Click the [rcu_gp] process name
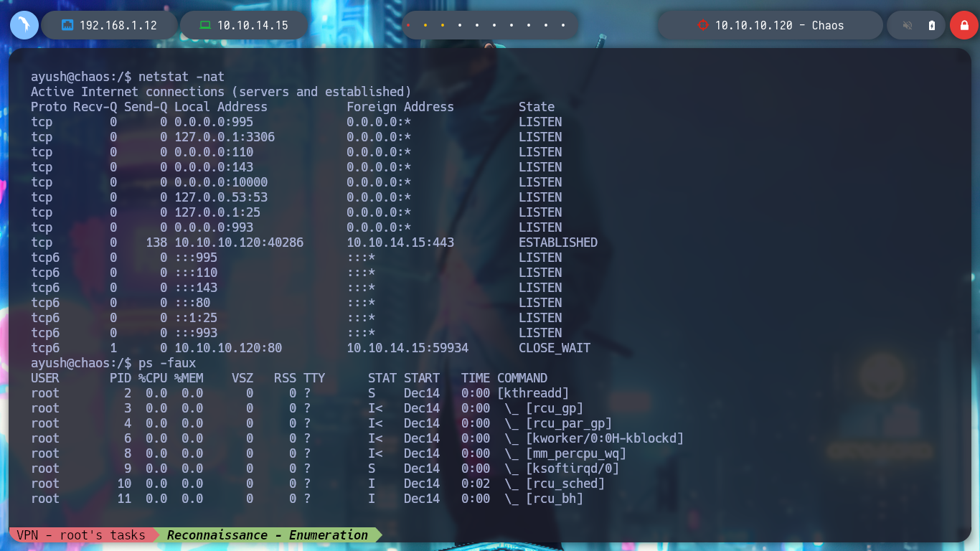The height and width of the screenshot is (551, 980). (555, 408)
